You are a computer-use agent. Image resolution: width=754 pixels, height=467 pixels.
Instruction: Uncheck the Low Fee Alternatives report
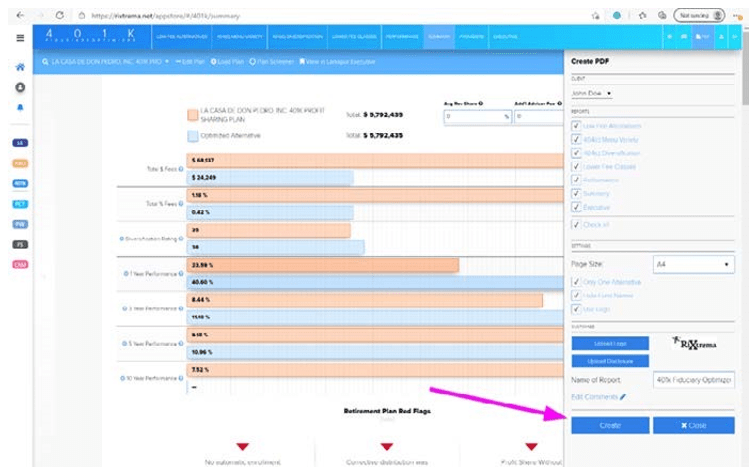point(575,126)
